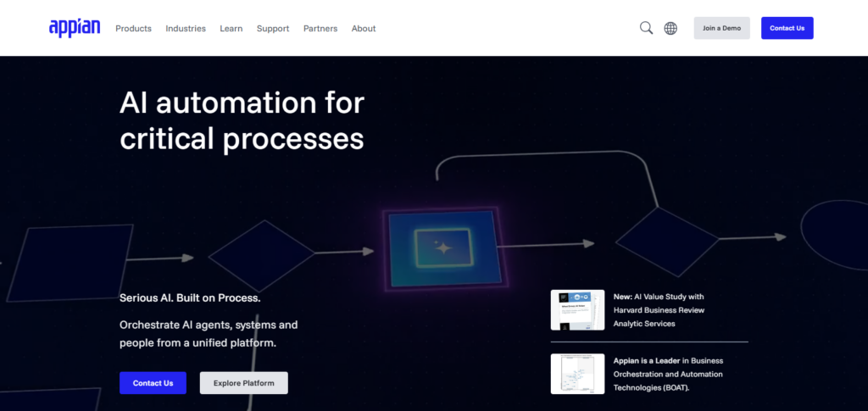This screenshot has height=411, width=868.
Task: Open the search magnifier icon
Action: point(646,28)
